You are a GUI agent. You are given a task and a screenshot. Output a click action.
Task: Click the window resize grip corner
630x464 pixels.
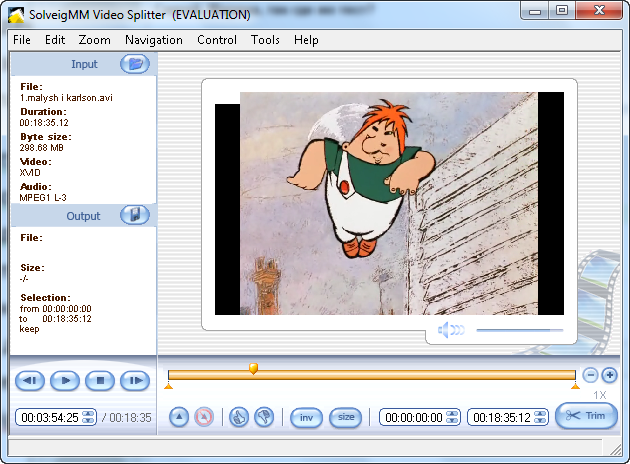click(x=616, y=450)
